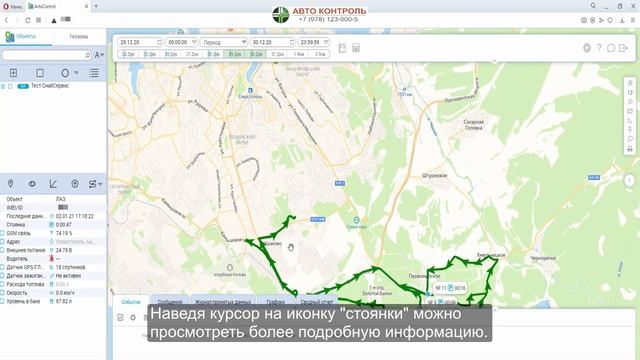Enable the Внешнее питание checkbox
The height and width of the screenshot is (360, 640).
click(2, 250)
